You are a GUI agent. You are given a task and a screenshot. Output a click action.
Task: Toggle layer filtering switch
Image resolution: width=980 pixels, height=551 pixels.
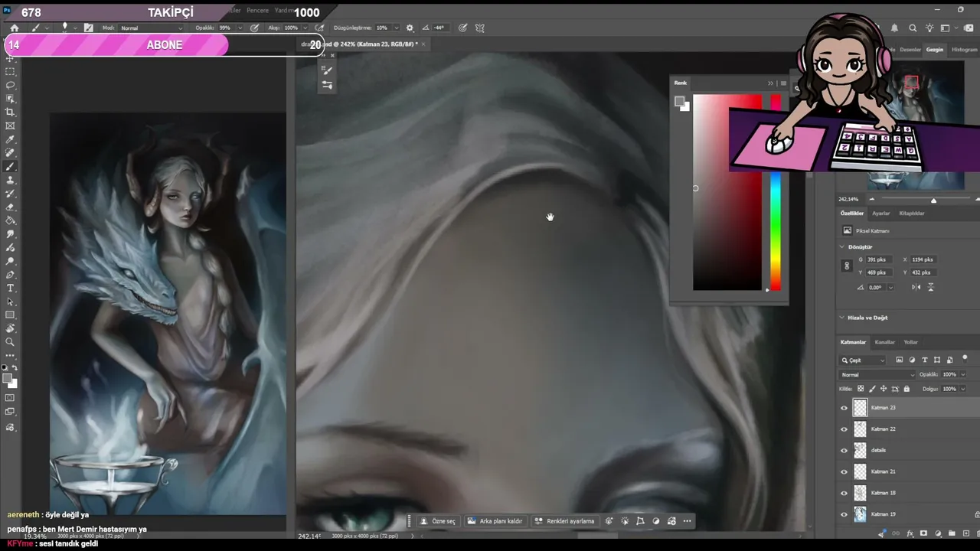tap(965, 358)
